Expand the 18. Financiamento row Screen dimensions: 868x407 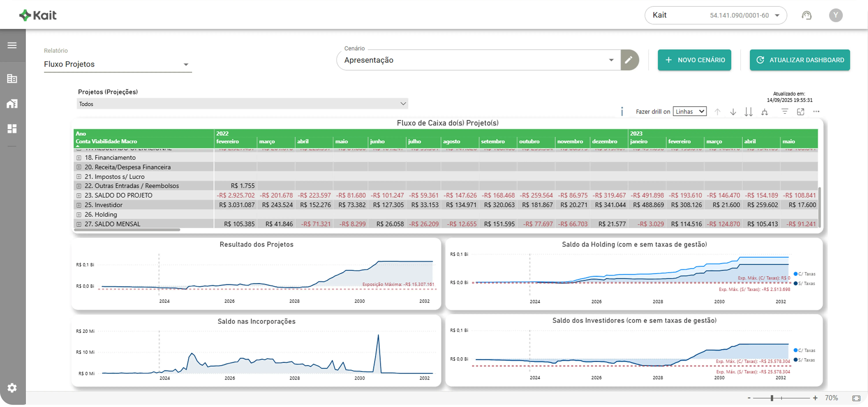[x=79, y=157]
